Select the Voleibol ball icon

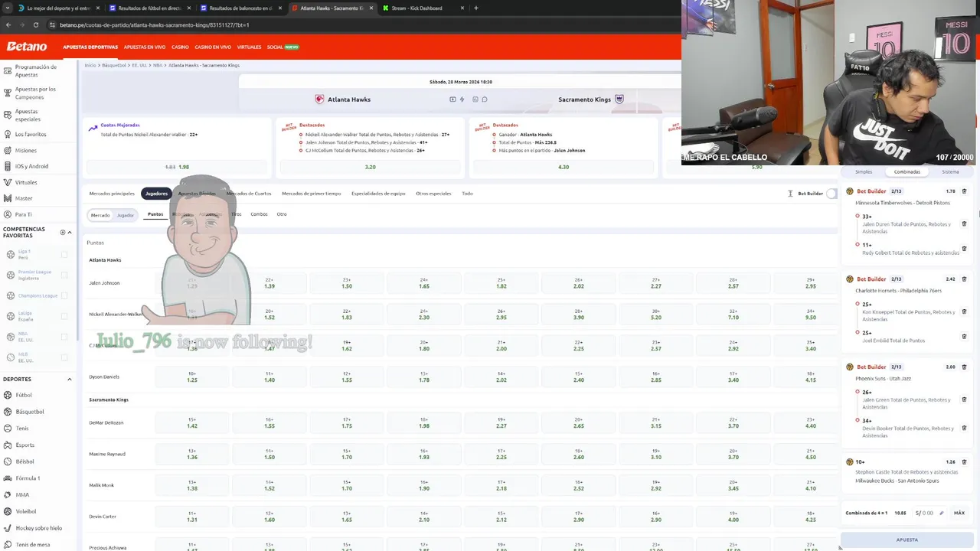(x=7, y=511)
